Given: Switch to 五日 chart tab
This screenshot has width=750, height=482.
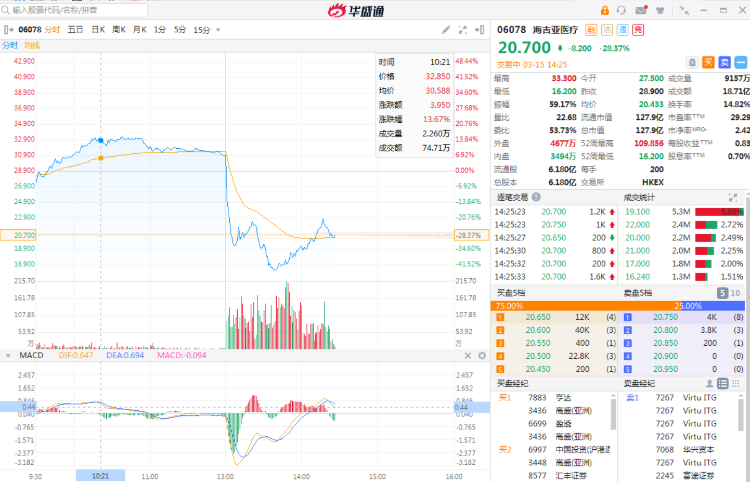Looking at the screenshot, I should tap(75, 30).
